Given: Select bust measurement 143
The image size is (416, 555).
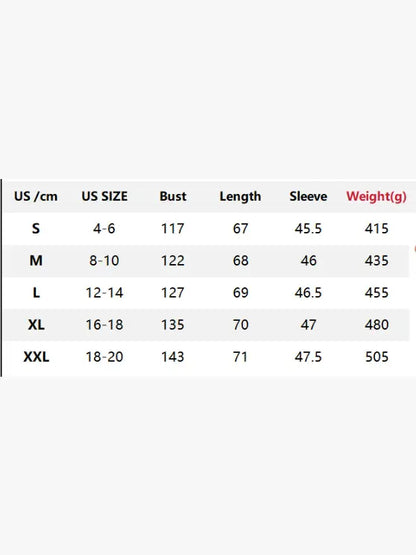Looking at the screenshot, I should pos(173,357).
